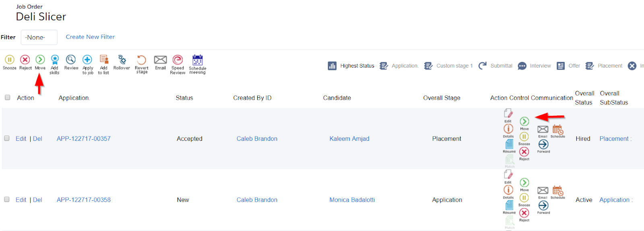Select the Add skills toolbar icon

[x=55, y=60]
